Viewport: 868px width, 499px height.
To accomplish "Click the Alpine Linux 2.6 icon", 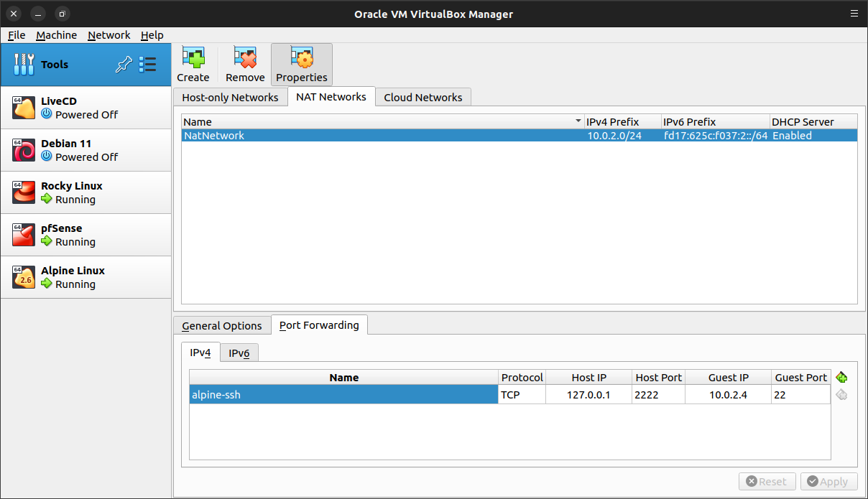I will [24, 277].
